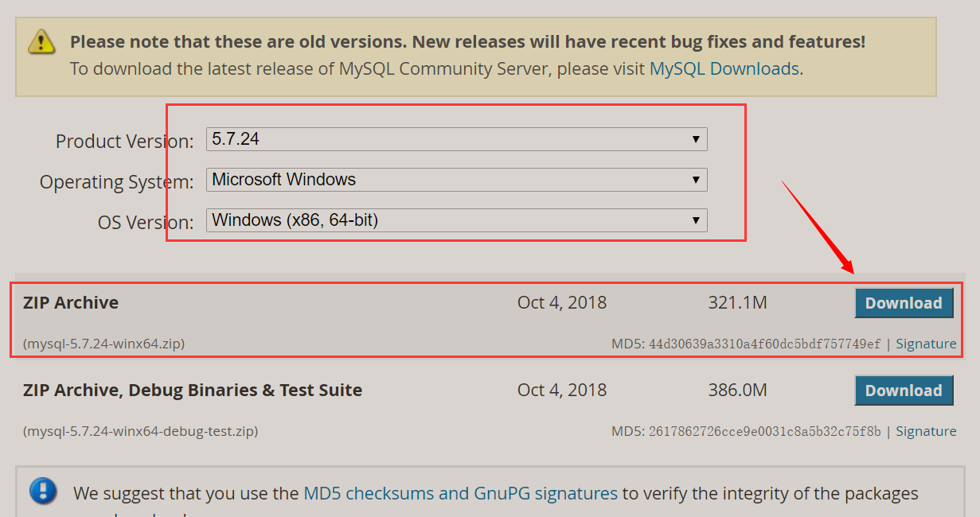Select the ZIP Archive title text
980x517 pixels.
click(x=71, y=303)
